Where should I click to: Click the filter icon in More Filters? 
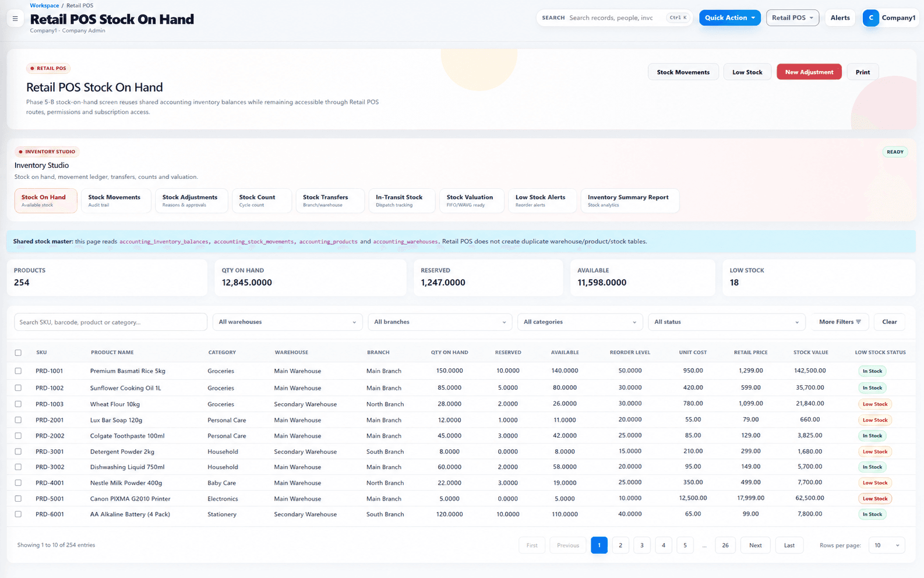858,322
